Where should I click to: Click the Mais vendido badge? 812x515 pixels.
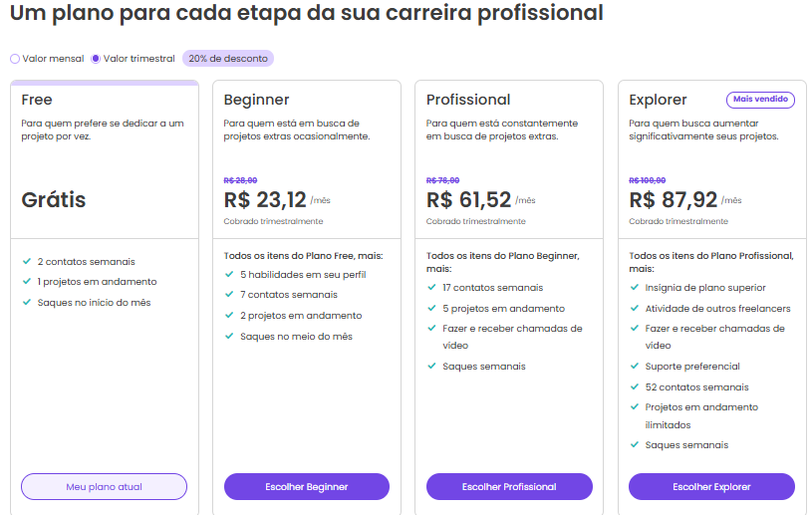[760, 100]
